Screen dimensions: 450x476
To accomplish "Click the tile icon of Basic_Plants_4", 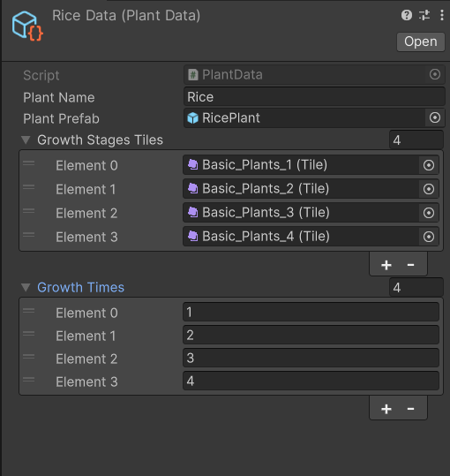I will coord(193,236).
